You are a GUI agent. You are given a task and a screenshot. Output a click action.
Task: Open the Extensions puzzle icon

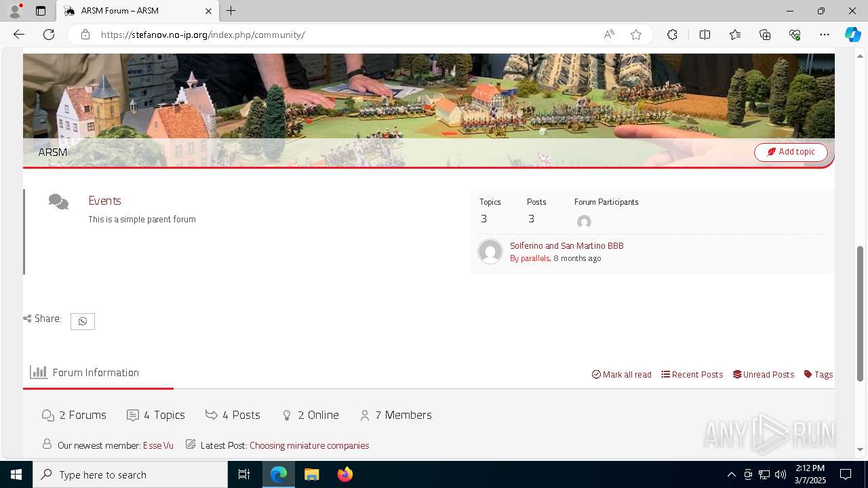tap(672, 35)
